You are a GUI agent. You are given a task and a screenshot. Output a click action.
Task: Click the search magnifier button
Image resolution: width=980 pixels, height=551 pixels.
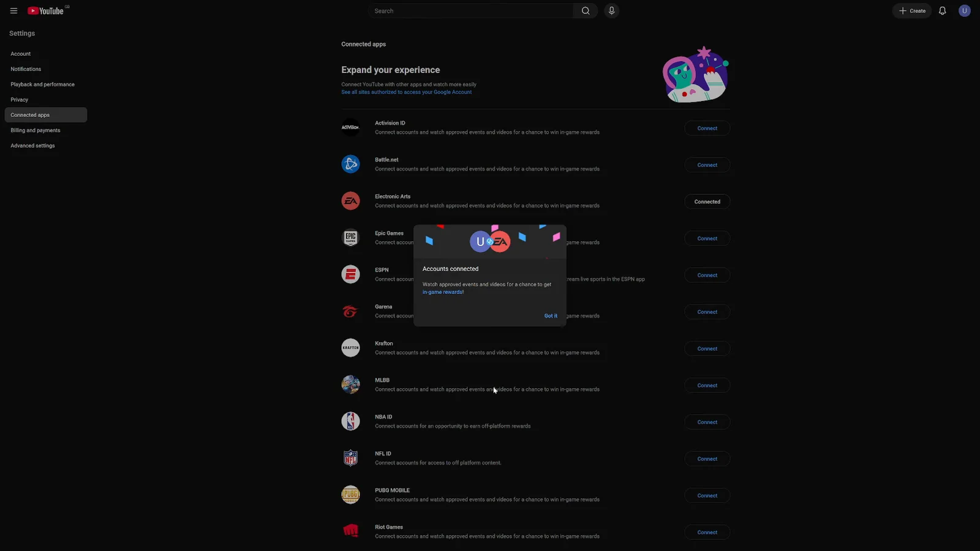[x=586, y=11]
